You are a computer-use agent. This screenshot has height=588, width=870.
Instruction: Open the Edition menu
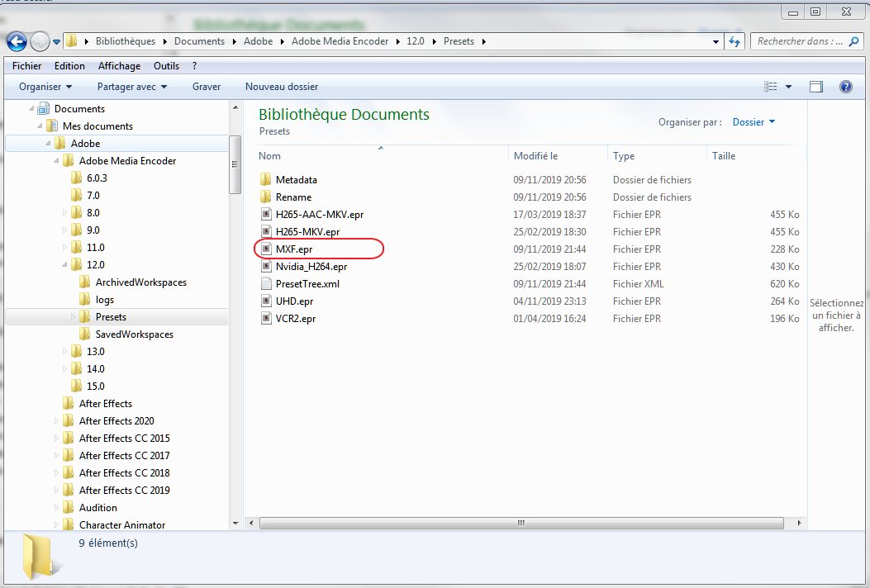coord(69,65)
